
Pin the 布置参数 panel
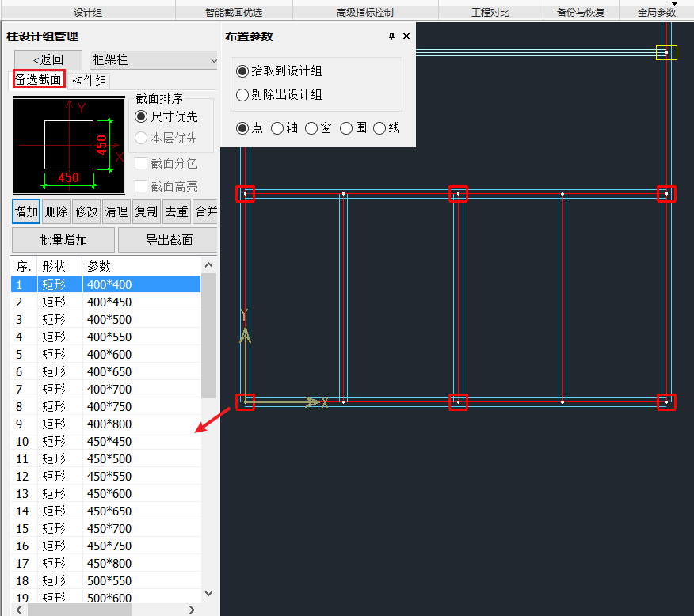click(x=391, y=36)
